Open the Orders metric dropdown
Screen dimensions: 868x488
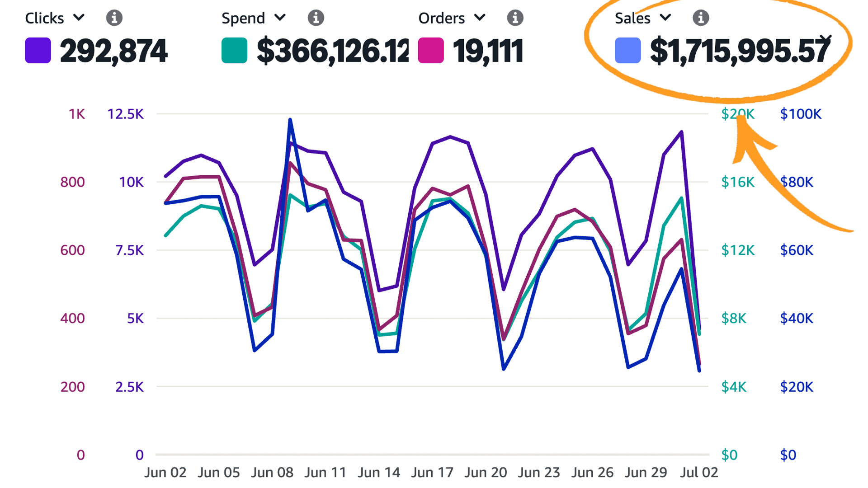[480, 18]
